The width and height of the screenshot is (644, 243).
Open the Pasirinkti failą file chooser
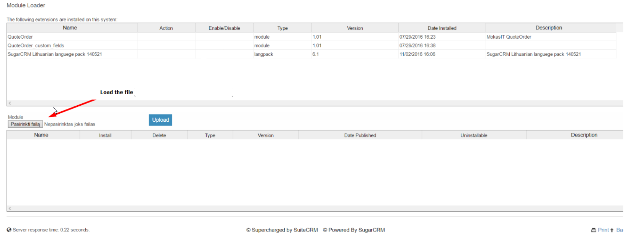[25, 124]
